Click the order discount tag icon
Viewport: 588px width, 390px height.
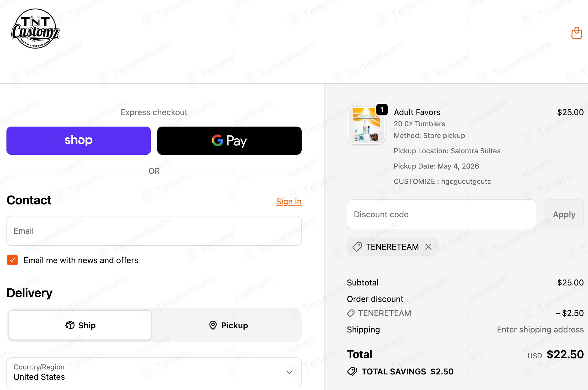tap(351, 313)
